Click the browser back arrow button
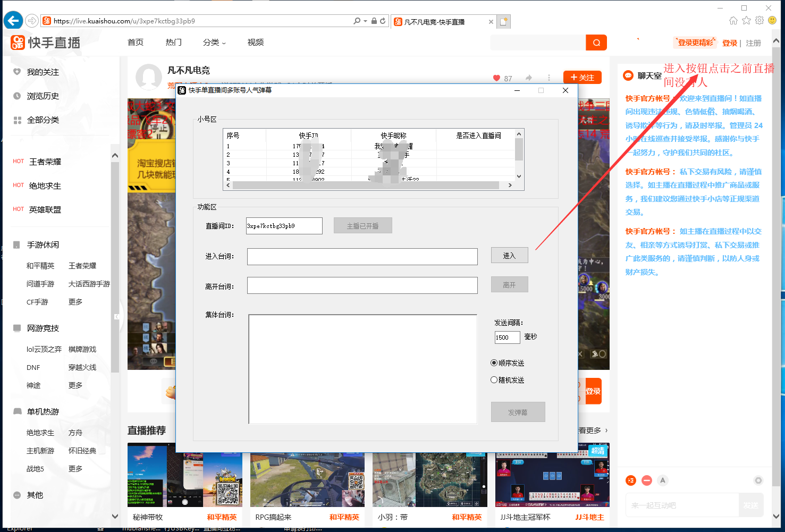The height and width of the screenshot is (532, 785). point(13,21)
